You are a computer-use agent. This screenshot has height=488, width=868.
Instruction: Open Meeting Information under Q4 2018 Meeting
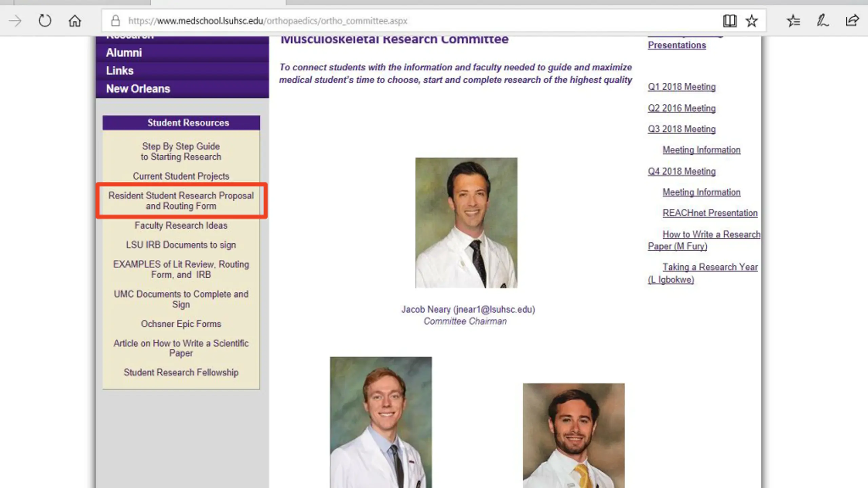(x=702, y=192)
